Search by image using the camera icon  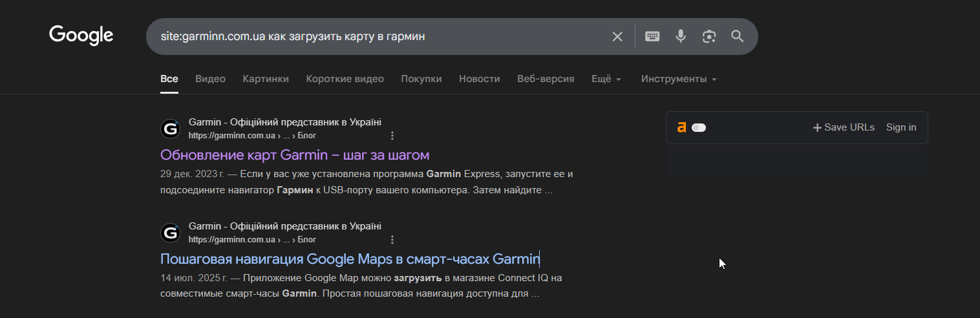pyautogui.click(x=709, y=36)
